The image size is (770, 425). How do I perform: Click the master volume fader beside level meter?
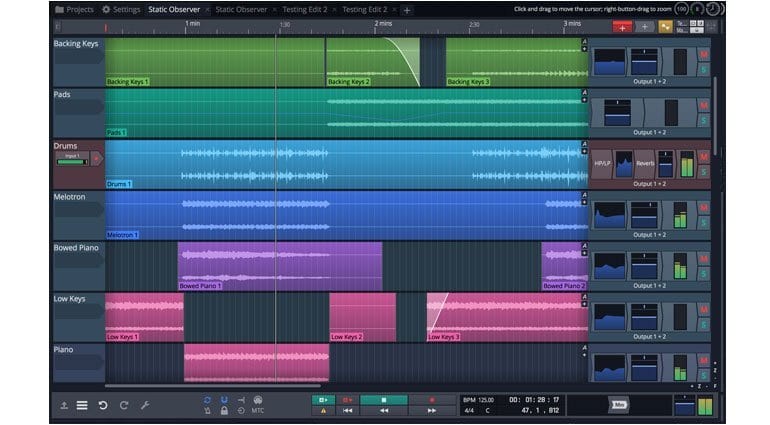coord(685,405)
